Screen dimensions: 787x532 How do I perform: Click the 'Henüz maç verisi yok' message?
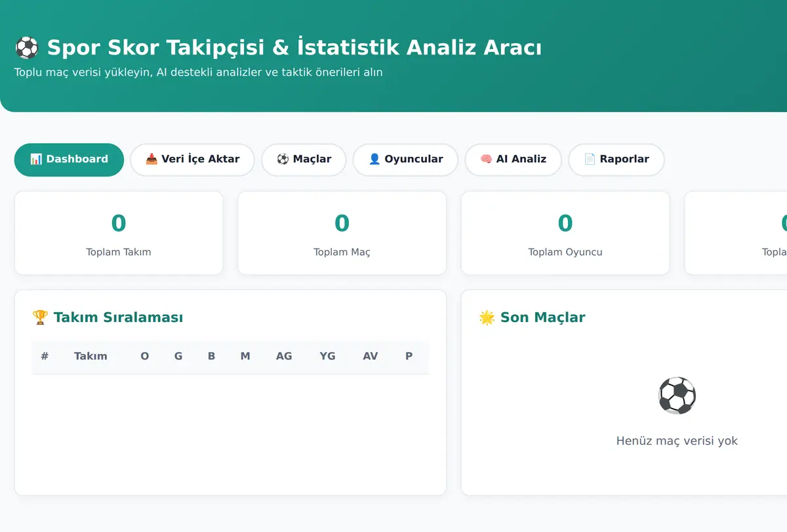pyautogui.click(x=677, y=441)
